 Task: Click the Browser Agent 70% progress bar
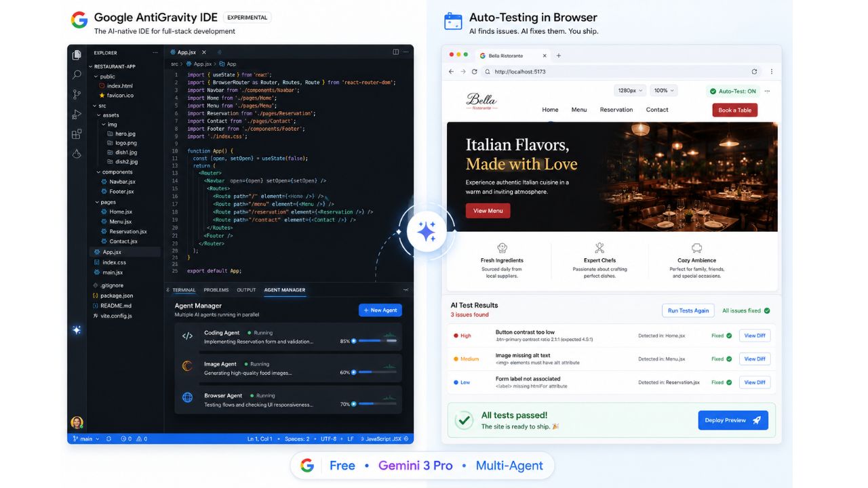(375, 404)
